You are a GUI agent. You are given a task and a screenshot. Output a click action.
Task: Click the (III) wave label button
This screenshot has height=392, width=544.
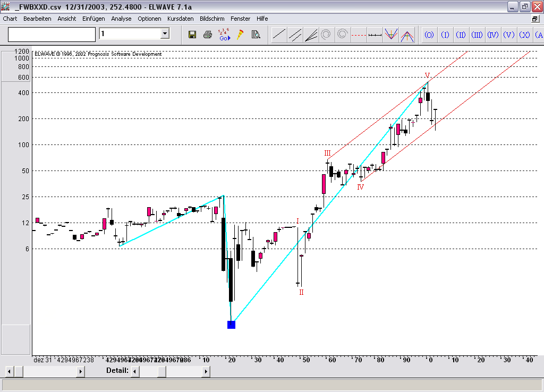click(477, 35)
